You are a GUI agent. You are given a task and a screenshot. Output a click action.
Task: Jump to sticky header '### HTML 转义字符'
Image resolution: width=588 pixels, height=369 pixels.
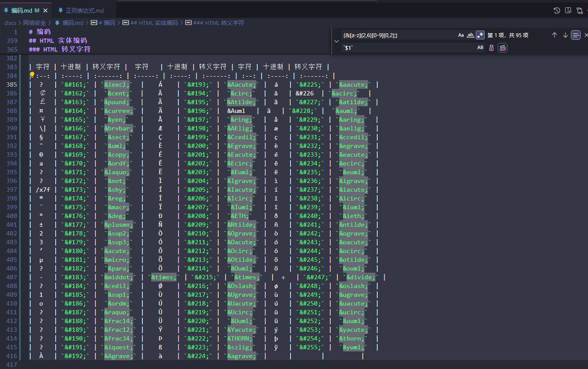[x=60, y=49]
